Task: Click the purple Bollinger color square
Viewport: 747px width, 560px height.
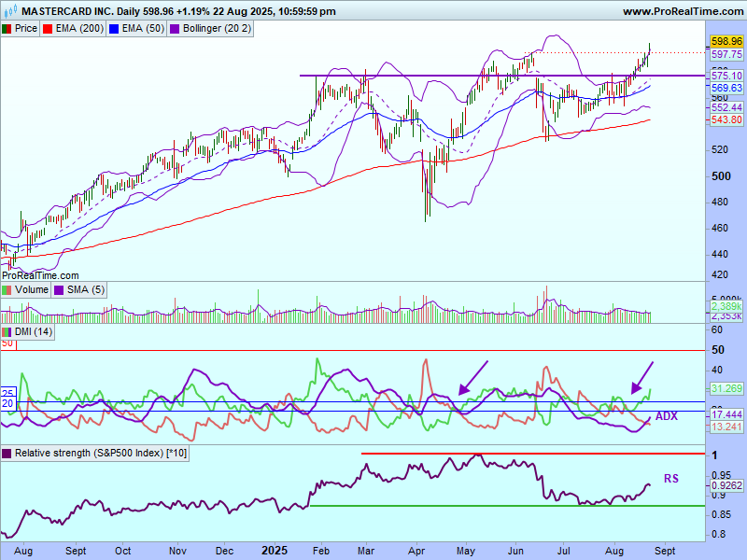Action: pos(175,29)
